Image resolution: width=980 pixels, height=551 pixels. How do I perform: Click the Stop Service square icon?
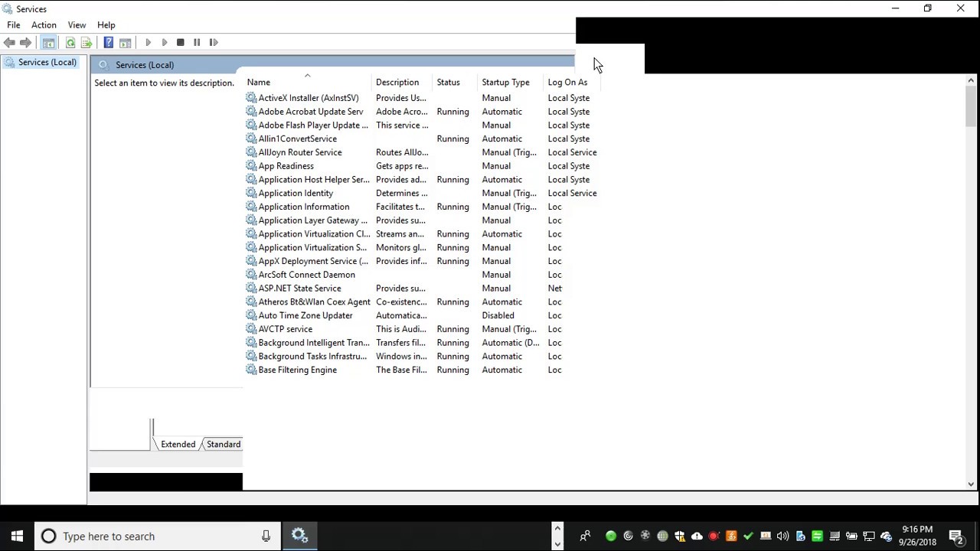[181, 43]
